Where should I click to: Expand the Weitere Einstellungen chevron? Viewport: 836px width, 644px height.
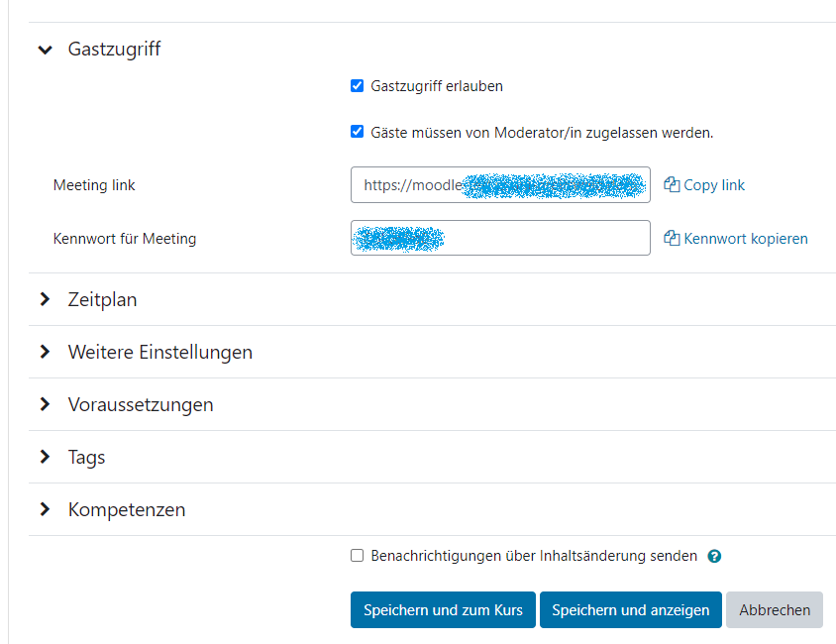[x=45, y=352]
